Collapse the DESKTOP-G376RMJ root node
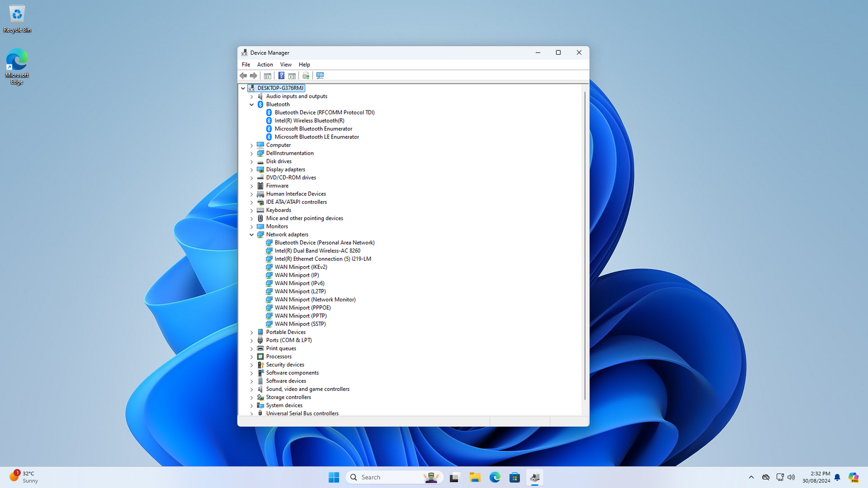This screenshot has height=488, width=868. (243, 88)
